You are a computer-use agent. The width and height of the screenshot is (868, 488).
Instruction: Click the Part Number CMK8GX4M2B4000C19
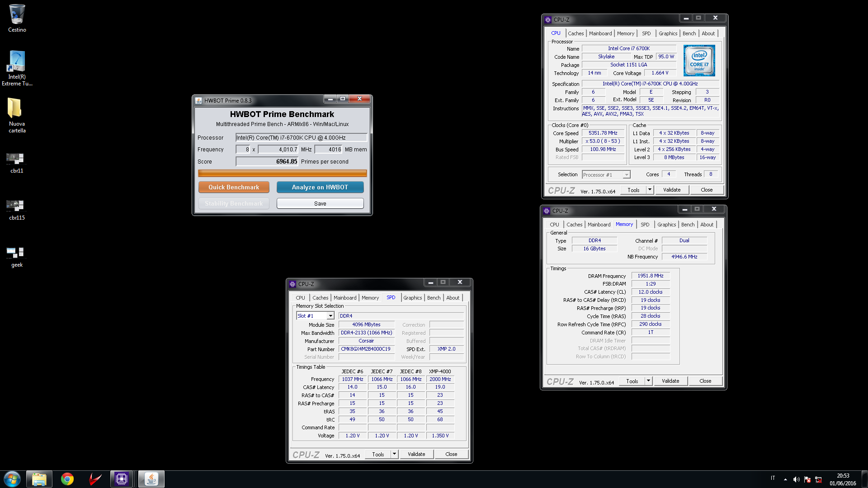pyautogui.click(x=366, y=349)
